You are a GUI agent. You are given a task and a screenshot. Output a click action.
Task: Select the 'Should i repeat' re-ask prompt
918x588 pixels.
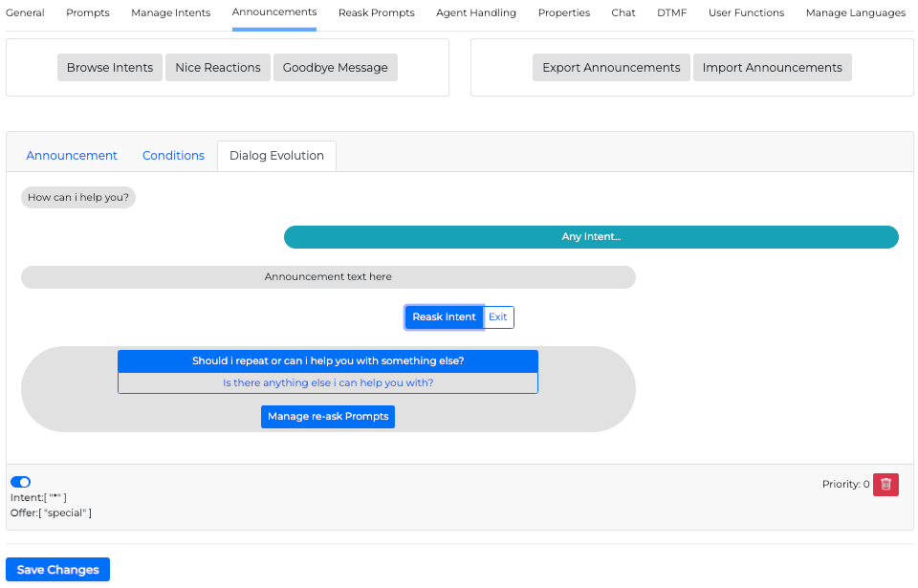327,361
